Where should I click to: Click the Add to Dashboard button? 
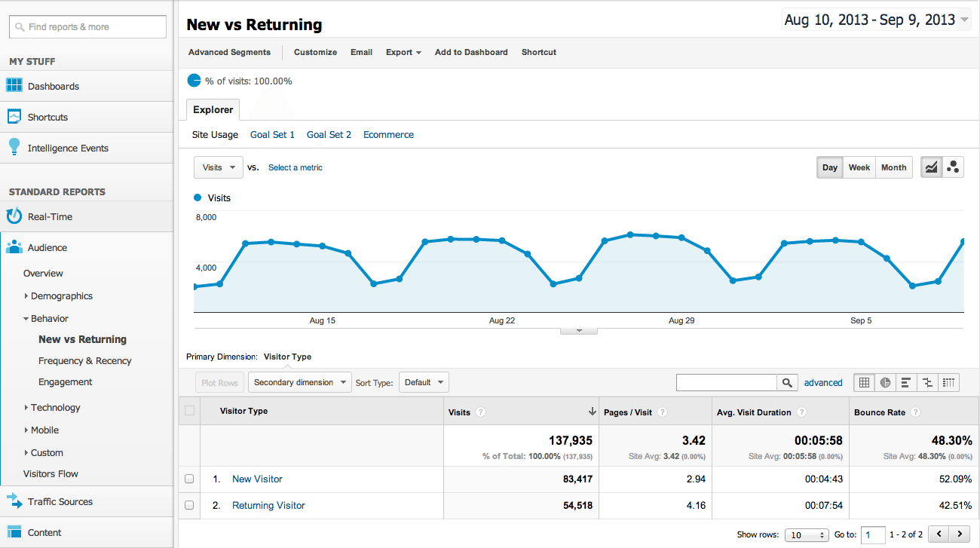[471, 52]
